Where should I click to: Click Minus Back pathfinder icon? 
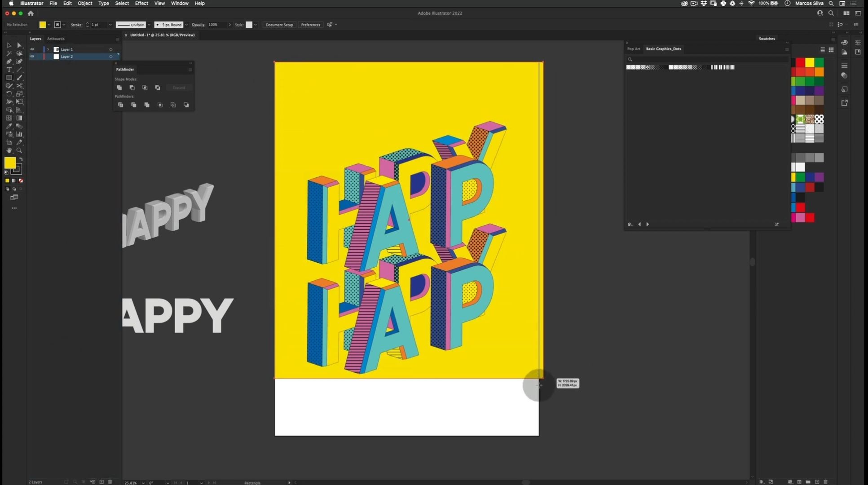[186, 105]
